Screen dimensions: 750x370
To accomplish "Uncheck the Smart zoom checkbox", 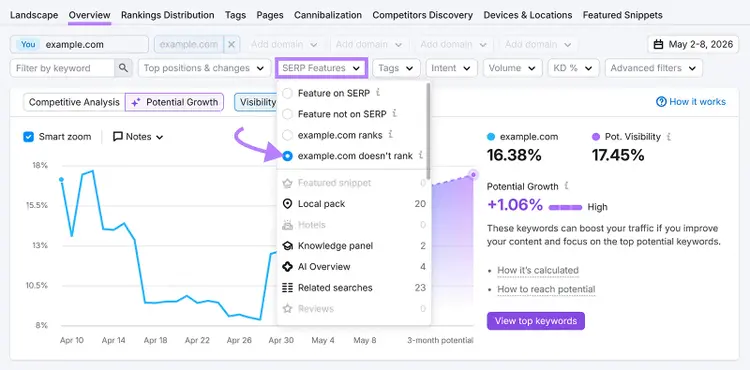I will pyautogui.click(x=29, y=137).
